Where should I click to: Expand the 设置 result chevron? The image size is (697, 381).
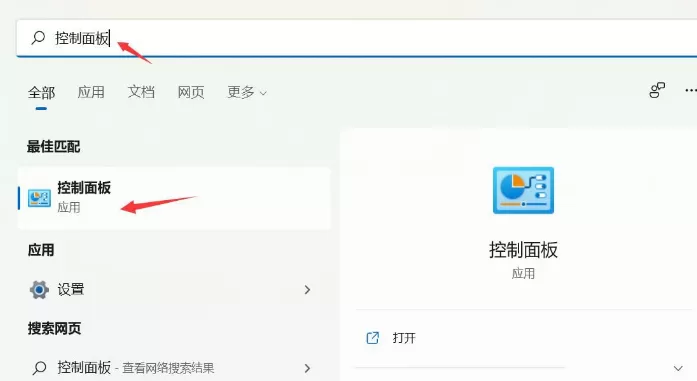point(307,290)
